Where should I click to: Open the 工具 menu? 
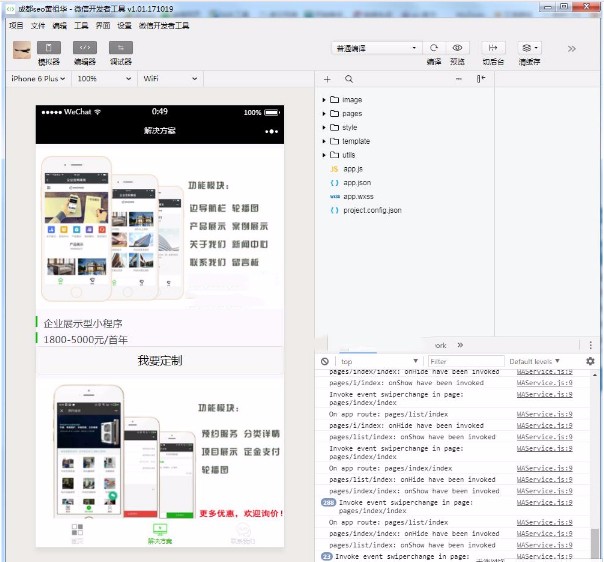point(81,25)
